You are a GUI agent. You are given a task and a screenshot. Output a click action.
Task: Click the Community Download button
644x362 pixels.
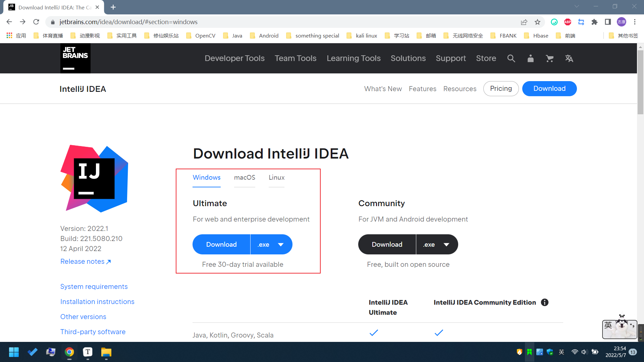(x=387, y=244)
